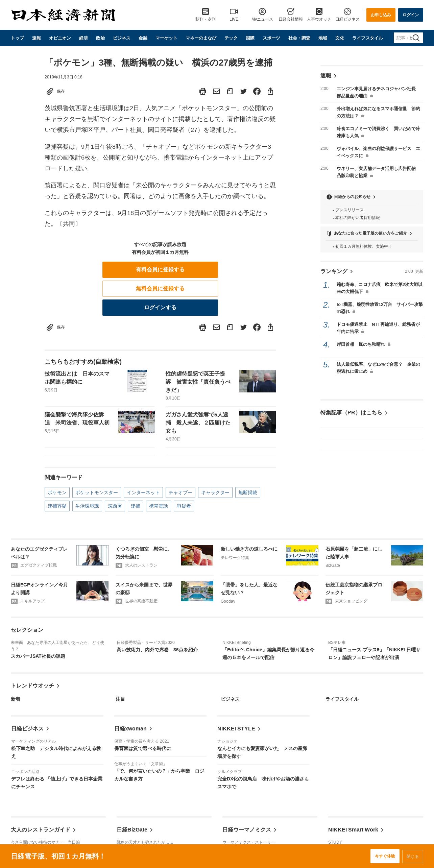This screenshot has height=868, width=434.
Task: Open the LIVE video icon
Action: pos(234,11)
